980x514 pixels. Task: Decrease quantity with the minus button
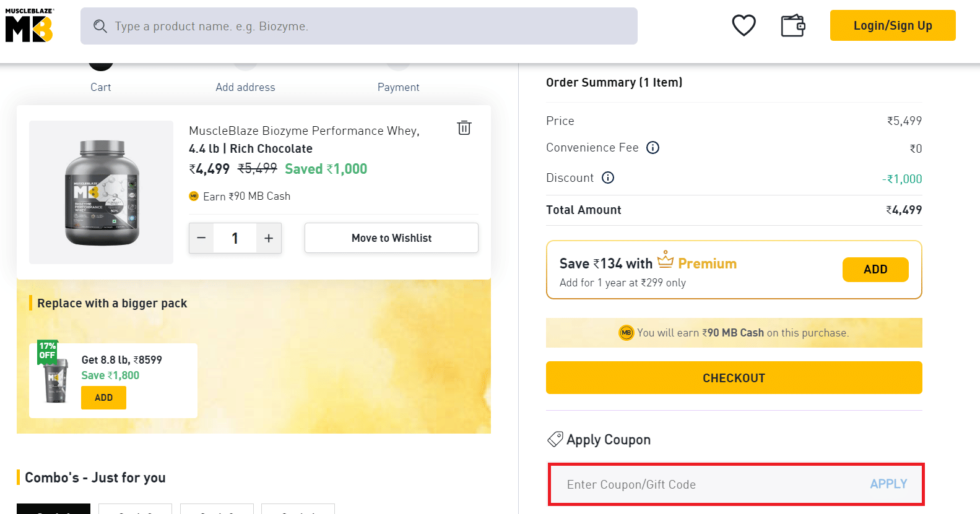pos(201,238)
